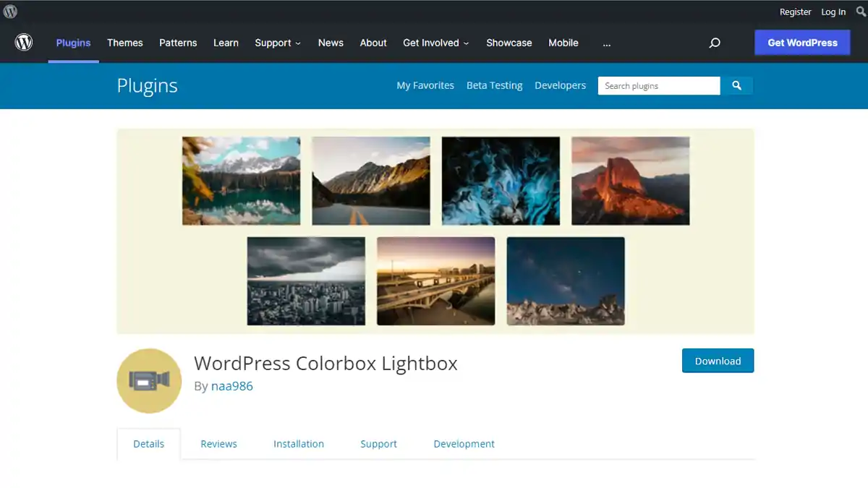Click the Log In link
This screenshot has width=868, height=488.
(833, 12)
